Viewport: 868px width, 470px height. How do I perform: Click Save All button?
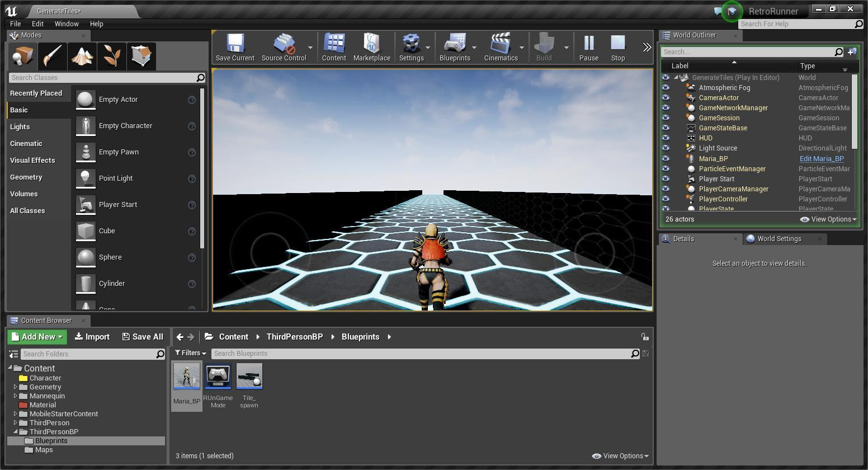click(143, 337)
